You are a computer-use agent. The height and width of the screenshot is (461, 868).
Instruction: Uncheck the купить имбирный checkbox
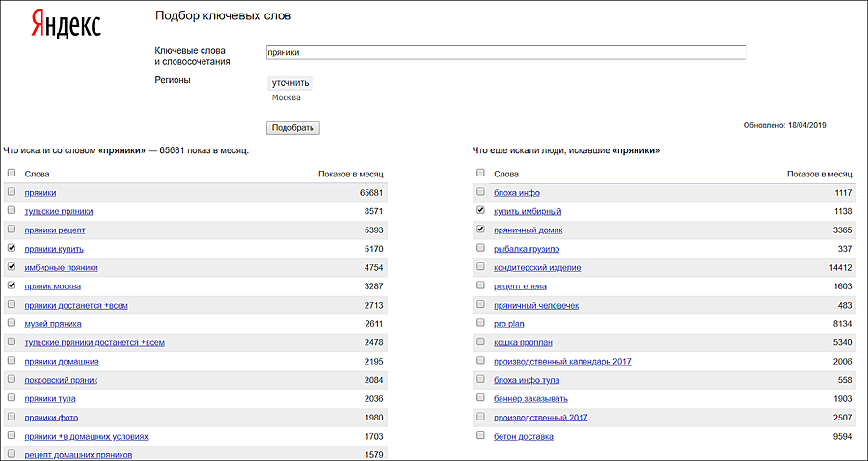click(x=480, y=211)
